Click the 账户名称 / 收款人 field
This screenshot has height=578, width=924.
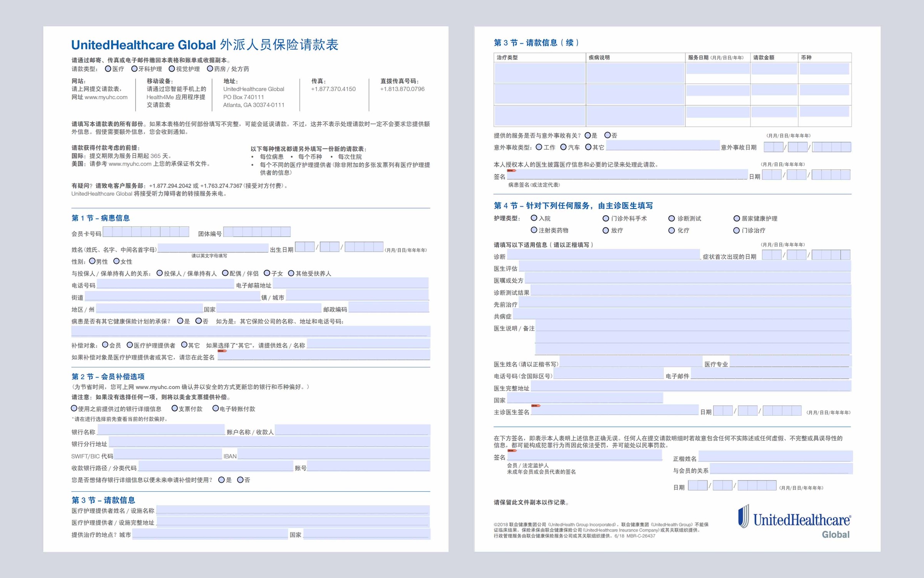pos(353,430)
